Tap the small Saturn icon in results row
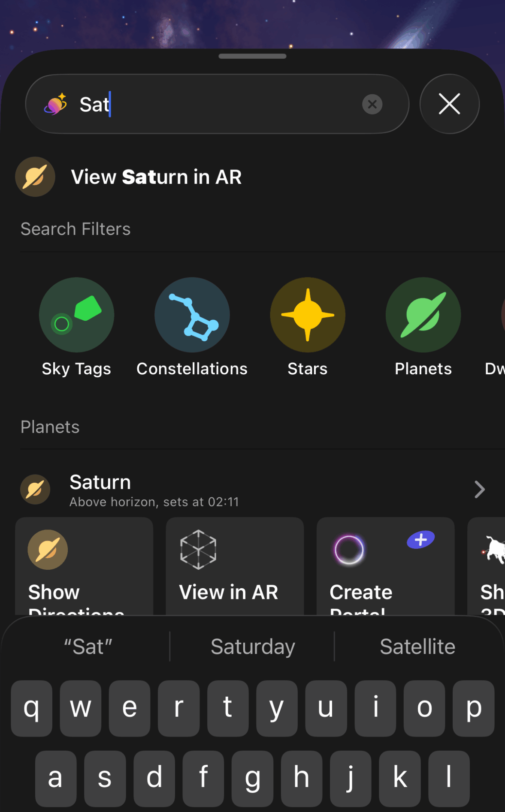 coord(35,490)
